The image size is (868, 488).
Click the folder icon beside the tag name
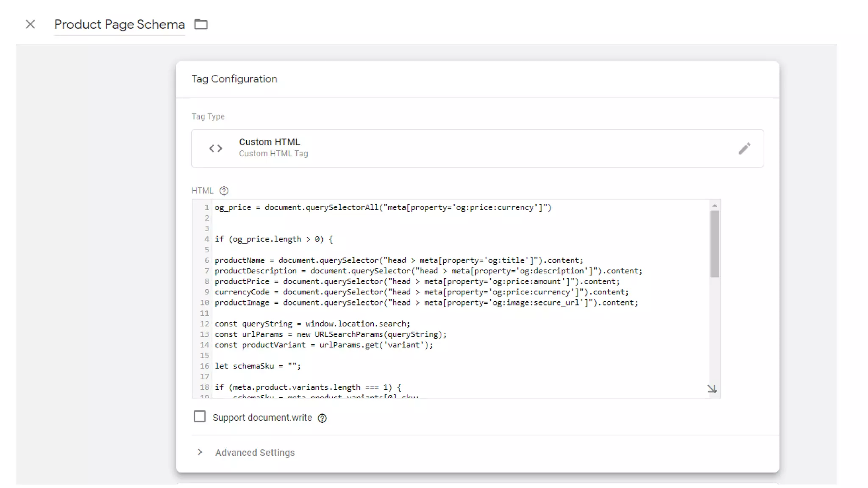tap(201, 24)
